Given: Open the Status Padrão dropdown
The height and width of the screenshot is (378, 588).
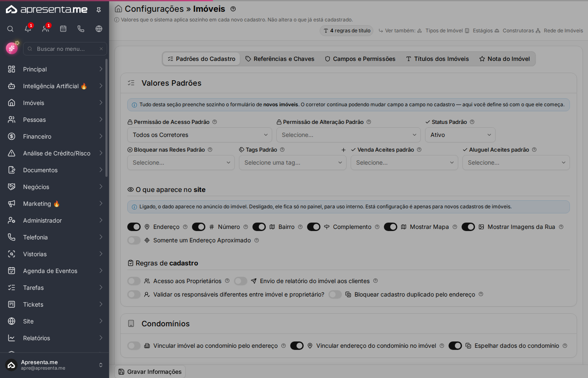Looking at the screenshot, I should (460, 135).
